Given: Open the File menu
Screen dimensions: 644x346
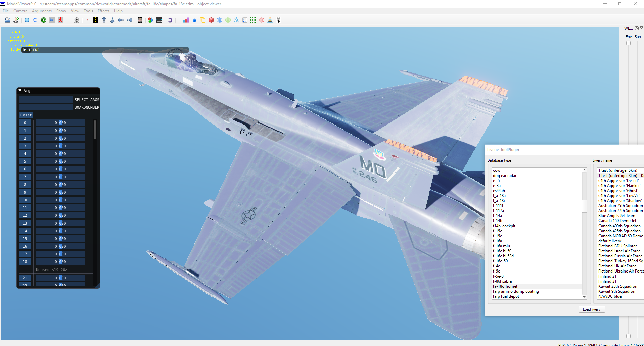Looking at the screenshot, I should click(6, 11).
